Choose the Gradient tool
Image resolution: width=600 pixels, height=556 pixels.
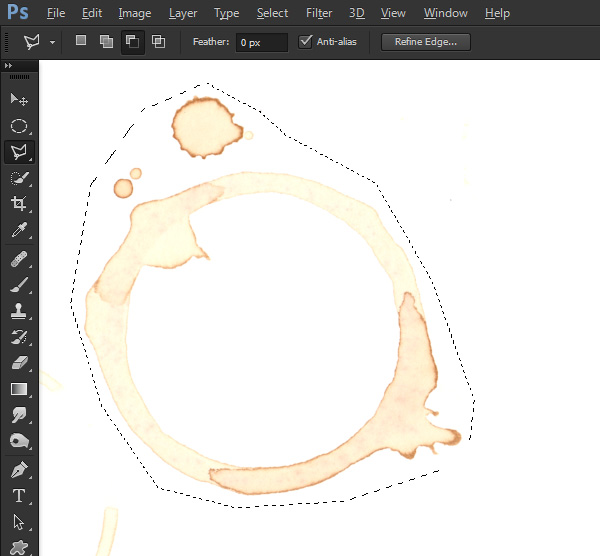pyautogui.click(x=19, y=389)
